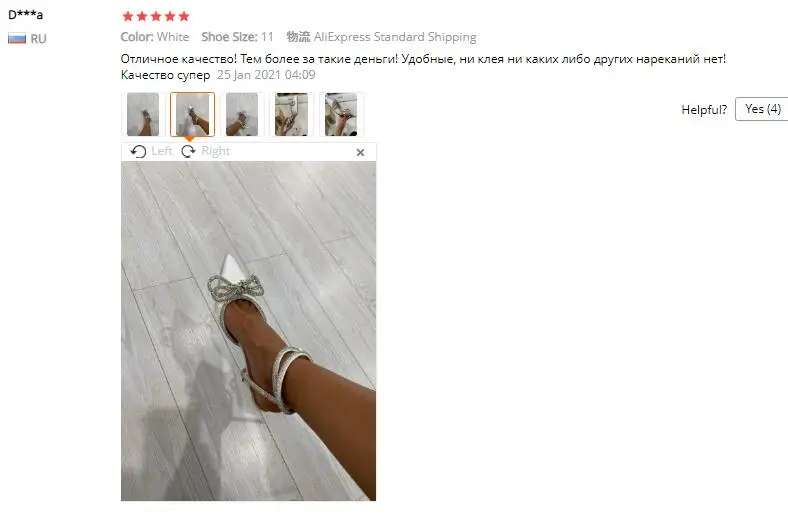Viewport: 788px width, 518px height.
Task: Click the "Left" rotate label
Action: [162, 151]
